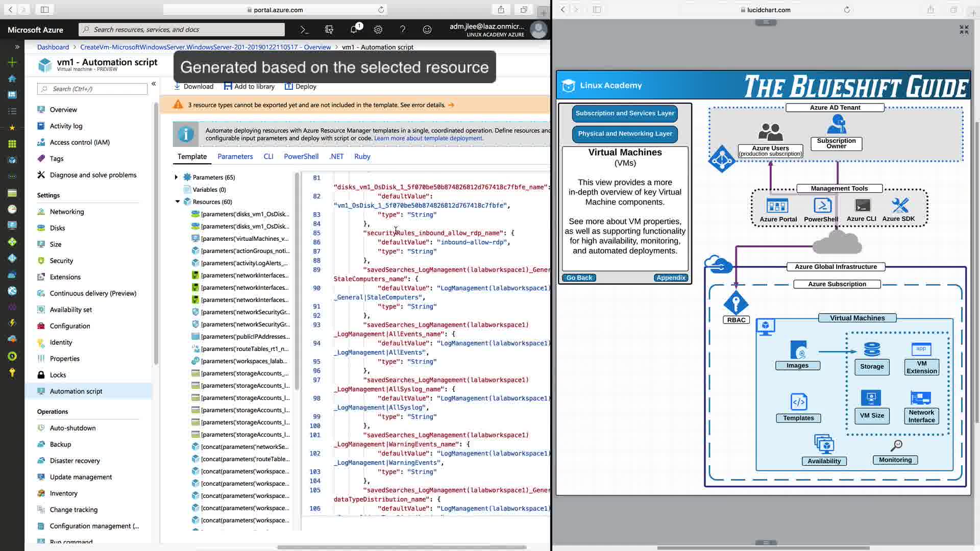Image resolution: width=980 pixels, height=551 pixels.
Task: Click Azure Portal icon in diagram
Action: coord(777,206)
